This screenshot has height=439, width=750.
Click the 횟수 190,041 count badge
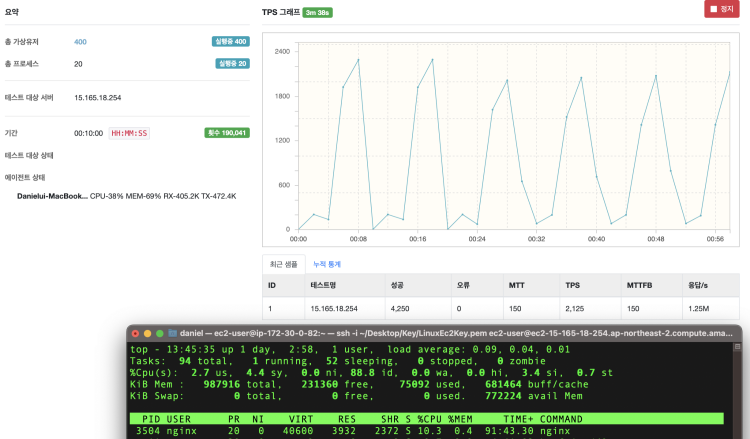click(227, 132)
